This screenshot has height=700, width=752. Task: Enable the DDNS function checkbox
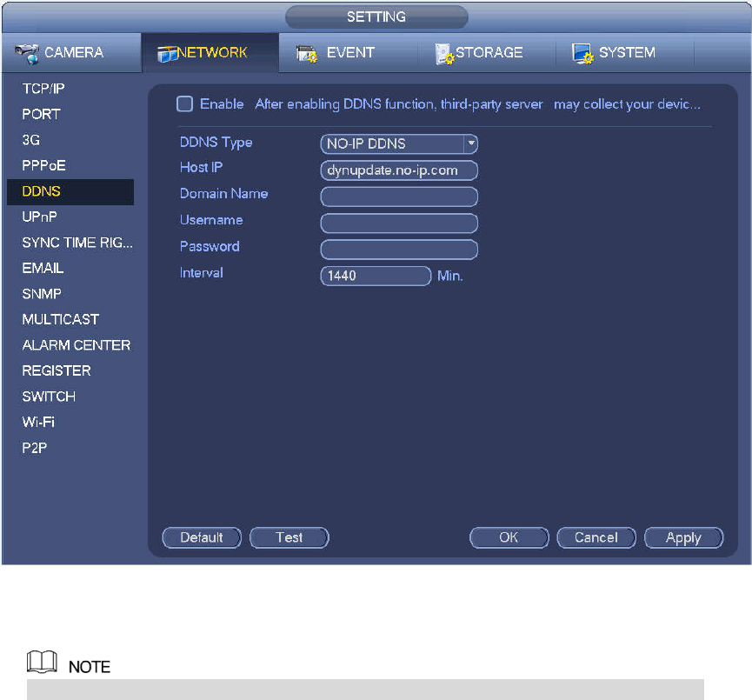click(x=184, y=104)
